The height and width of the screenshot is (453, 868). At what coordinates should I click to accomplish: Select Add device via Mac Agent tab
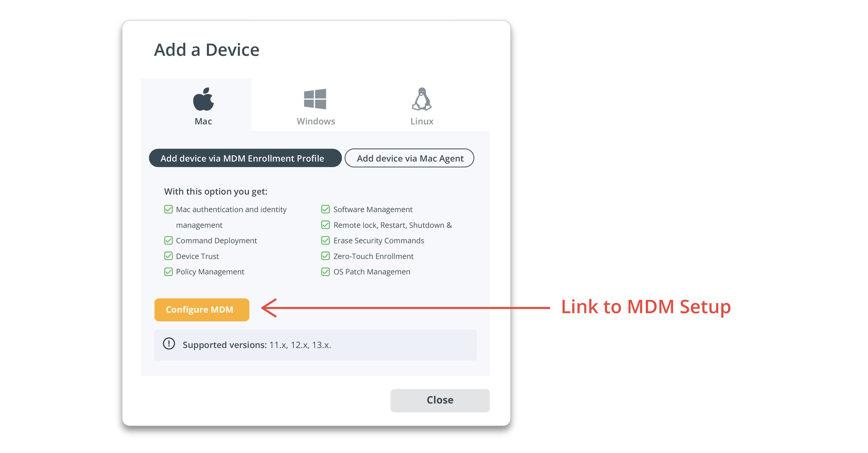410,158
